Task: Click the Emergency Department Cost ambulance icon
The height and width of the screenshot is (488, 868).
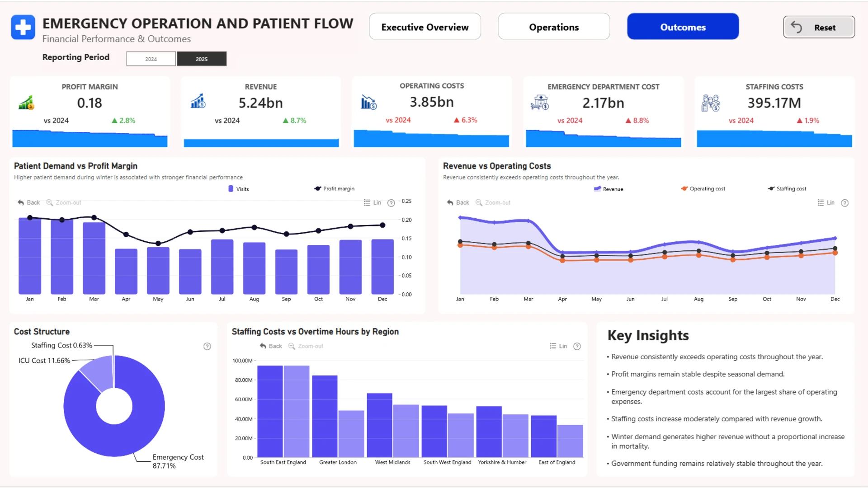Action: [x=540, y=103]
